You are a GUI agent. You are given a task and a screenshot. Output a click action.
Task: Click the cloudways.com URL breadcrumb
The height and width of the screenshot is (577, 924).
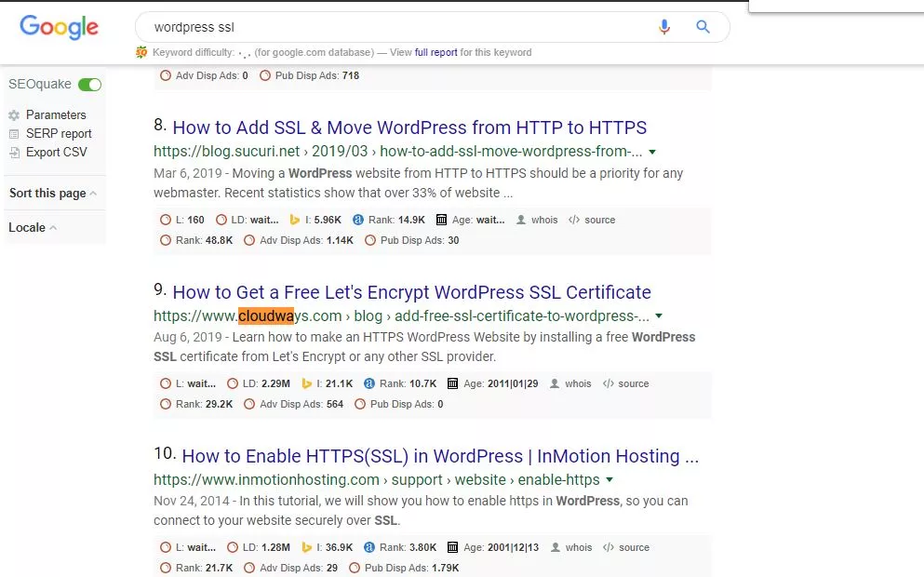(x=401, y=315)
